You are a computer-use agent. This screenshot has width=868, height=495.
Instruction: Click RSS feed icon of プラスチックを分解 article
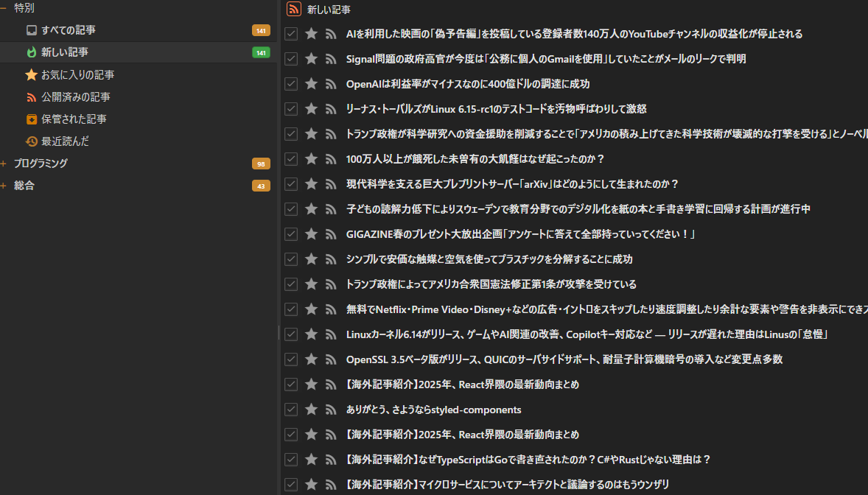pos(331,259)
